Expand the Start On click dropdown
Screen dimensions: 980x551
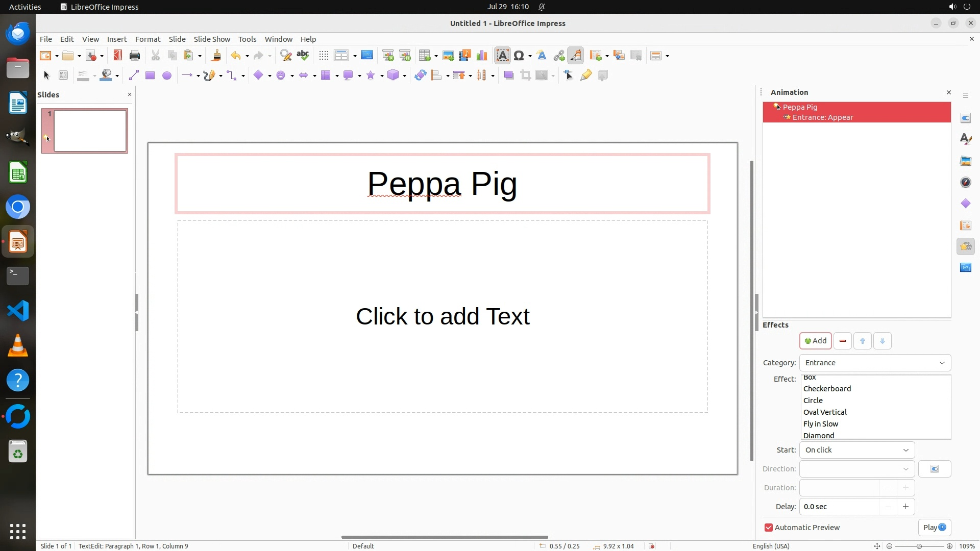(856, 450)
